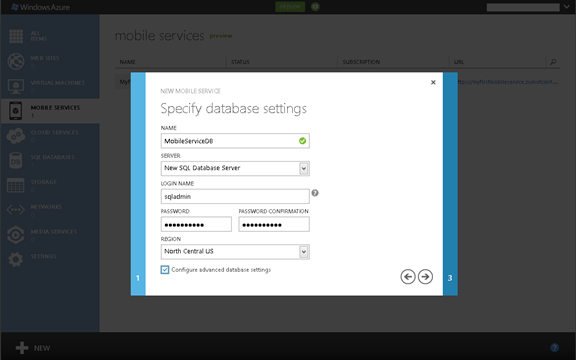Click the round icon beside Preview badge
This screenshot has width=576, height=360.
(315, 7)
